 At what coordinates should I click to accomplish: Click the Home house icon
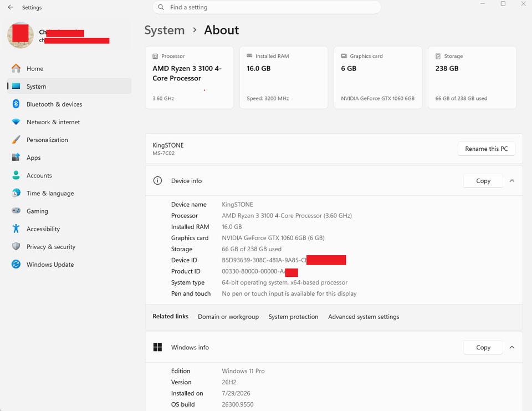(x=16, y=68)
